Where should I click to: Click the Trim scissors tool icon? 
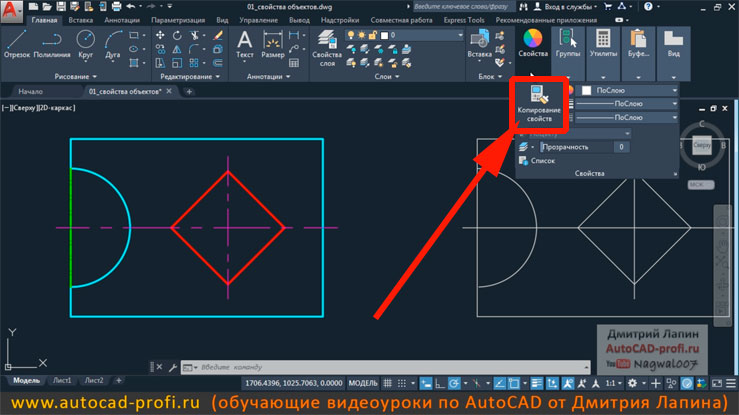pos(194,35)
